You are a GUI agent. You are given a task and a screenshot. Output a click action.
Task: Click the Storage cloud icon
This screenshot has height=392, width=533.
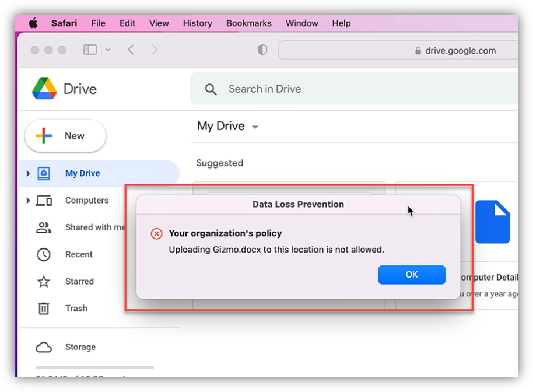pyautogui.click(x=44, y=348)
